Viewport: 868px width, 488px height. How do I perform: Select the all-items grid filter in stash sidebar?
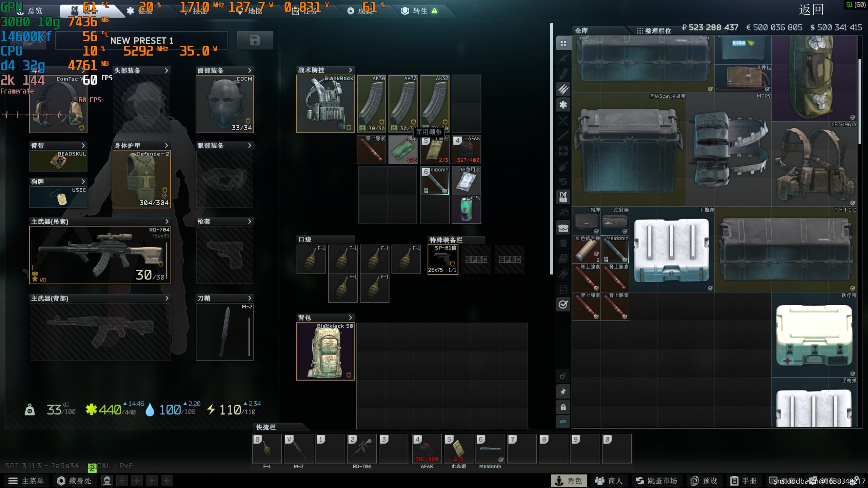(563, 43)
